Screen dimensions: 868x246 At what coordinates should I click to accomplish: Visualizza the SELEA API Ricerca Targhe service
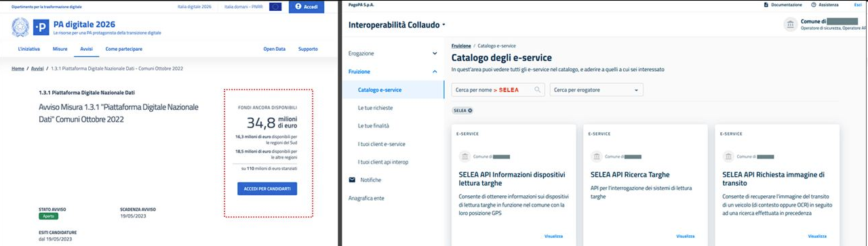coord(686,237)
